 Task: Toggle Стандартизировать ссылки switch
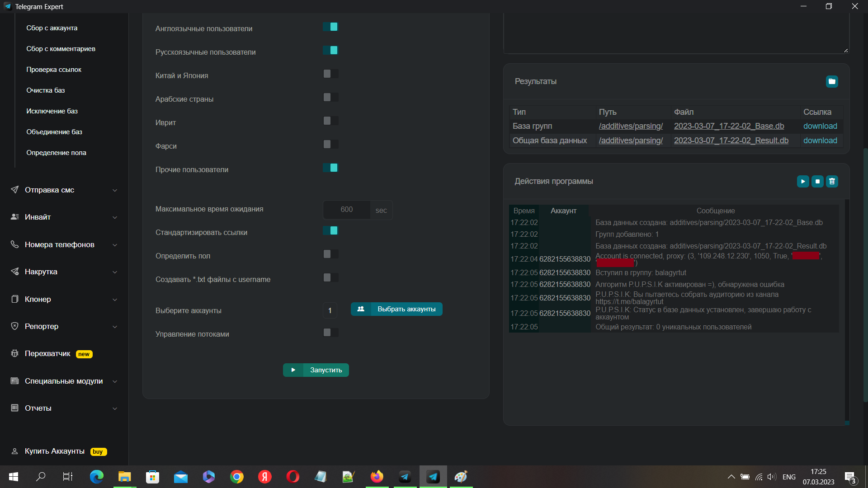(330, 230)
